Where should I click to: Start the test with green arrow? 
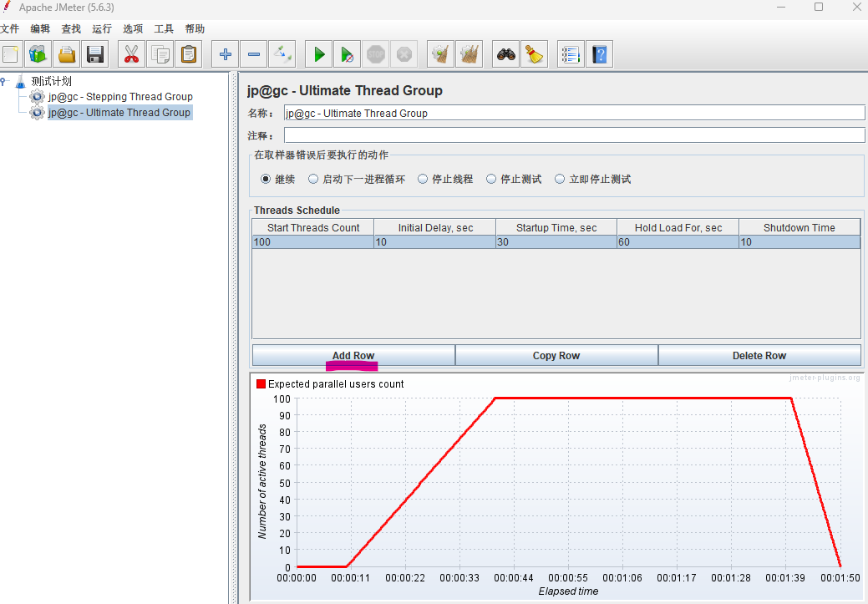(319, 54)
